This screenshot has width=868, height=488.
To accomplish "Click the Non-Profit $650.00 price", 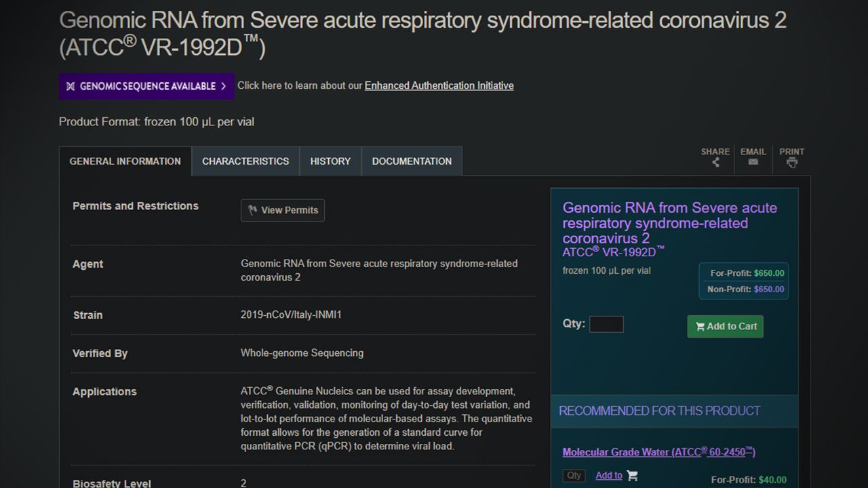I will point(745,289).
